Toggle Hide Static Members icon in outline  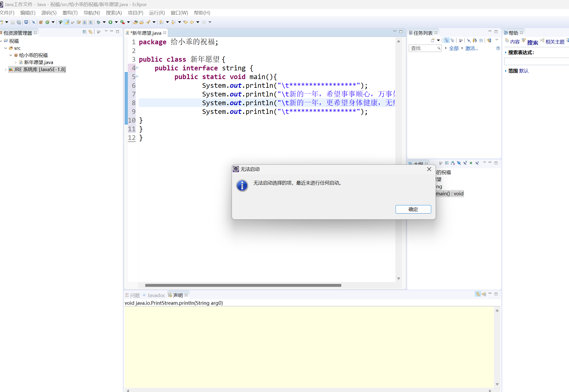point(465,163)
